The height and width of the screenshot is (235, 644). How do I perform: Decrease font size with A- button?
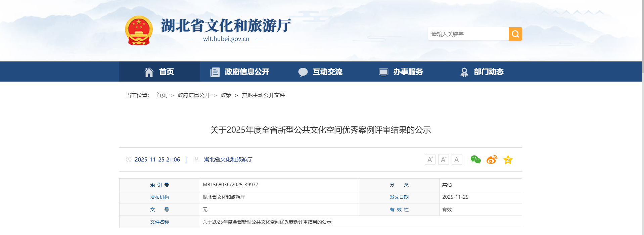click(x=443, y=159)
